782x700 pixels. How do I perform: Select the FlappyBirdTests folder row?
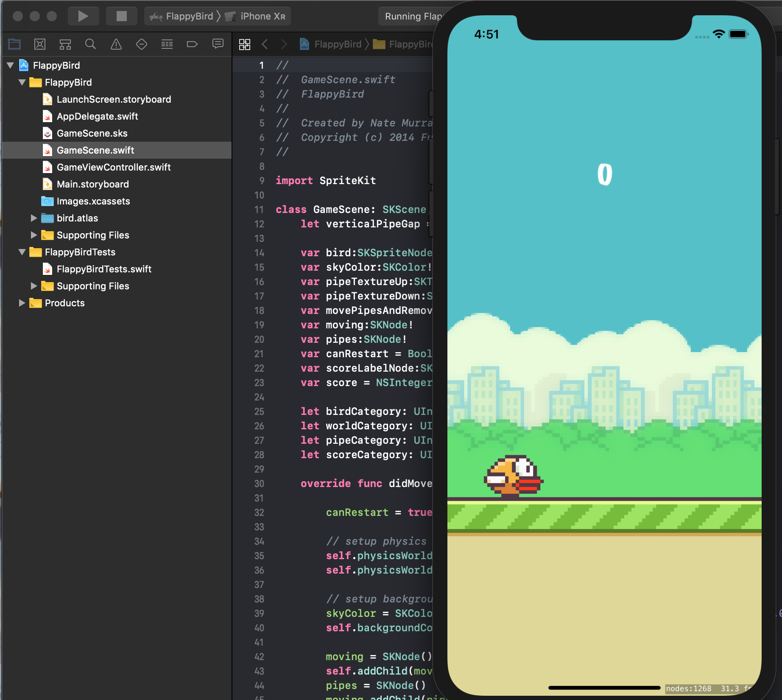coord(117,252)
